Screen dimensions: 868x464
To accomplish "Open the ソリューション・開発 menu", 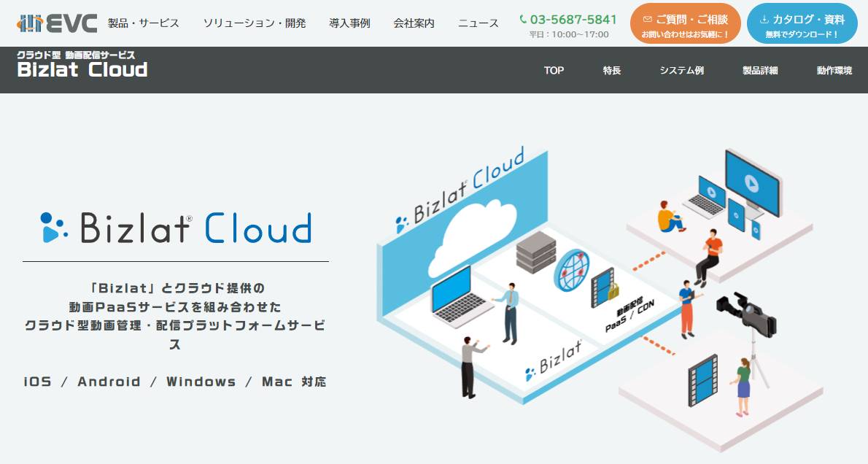I will point(254,23).
